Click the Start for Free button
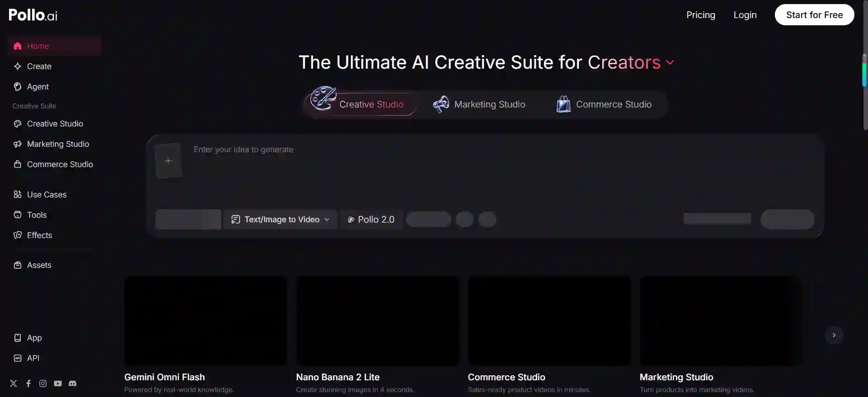 [x=814, y=15]
